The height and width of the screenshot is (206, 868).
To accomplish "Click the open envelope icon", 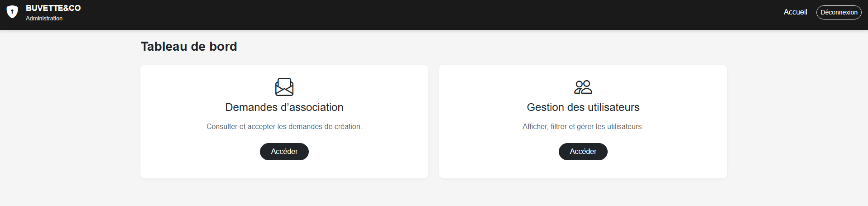I will tap(284, 87).
